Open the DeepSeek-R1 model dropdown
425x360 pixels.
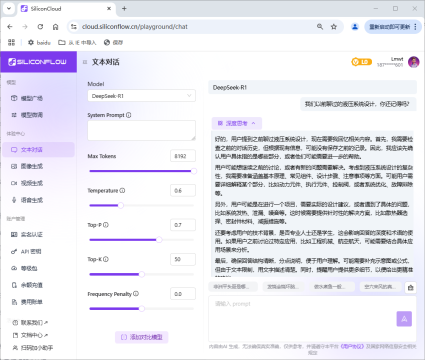(142, 96)
